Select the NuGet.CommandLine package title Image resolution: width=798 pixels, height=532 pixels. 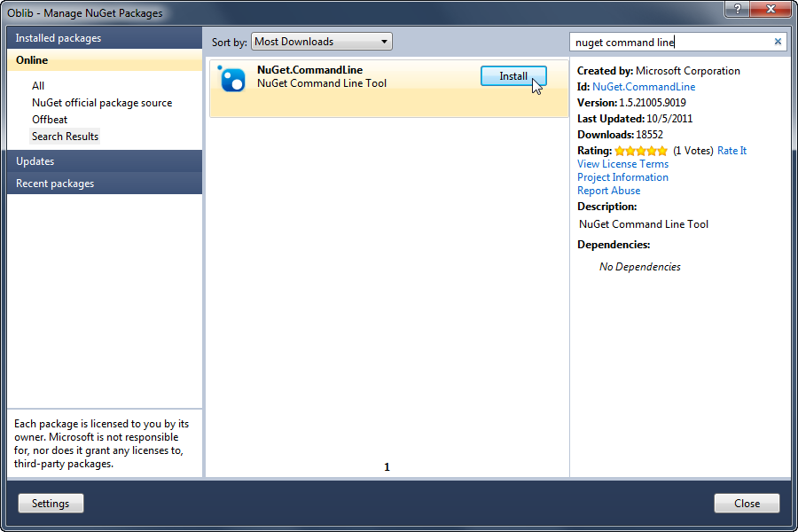(x=310, y=70)
